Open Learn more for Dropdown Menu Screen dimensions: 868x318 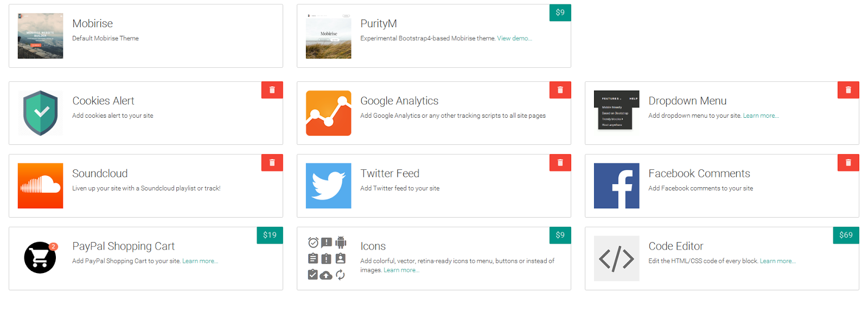coord(761,116)
